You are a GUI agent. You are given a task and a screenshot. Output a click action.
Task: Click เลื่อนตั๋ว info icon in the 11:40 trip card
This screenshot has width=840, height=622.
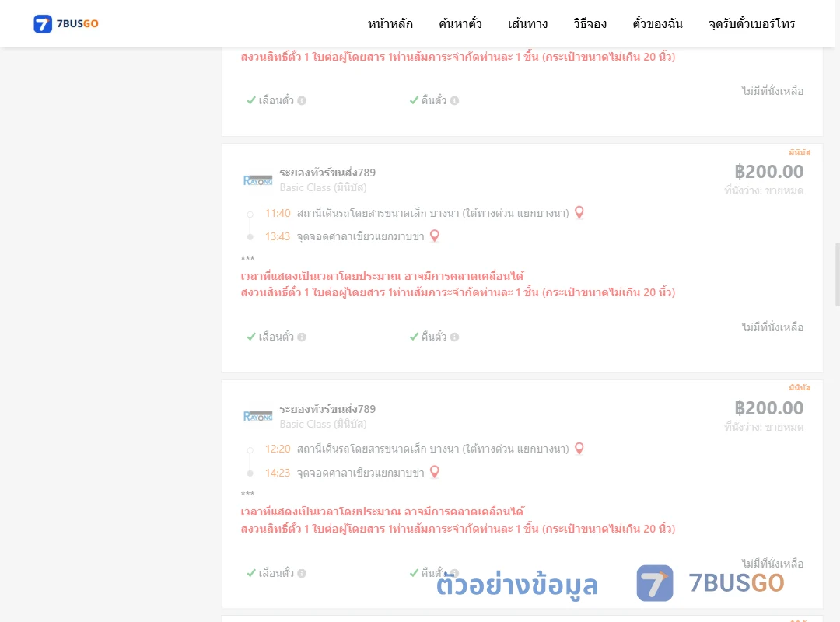[x=302, y=337]
